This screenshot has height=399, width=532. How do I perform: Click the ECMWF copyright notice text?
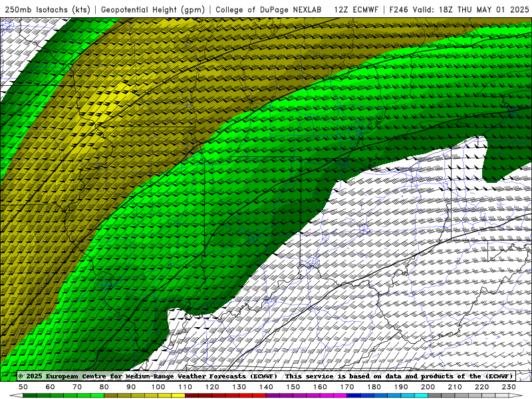click(148, 376)
